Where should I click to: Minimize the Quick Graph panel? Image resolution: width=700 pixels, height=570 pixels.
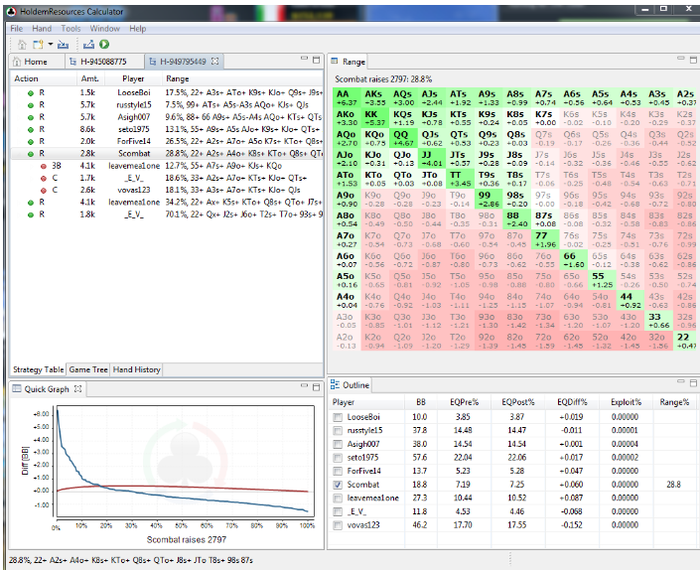pyautogui.click(x=304, y=385)
